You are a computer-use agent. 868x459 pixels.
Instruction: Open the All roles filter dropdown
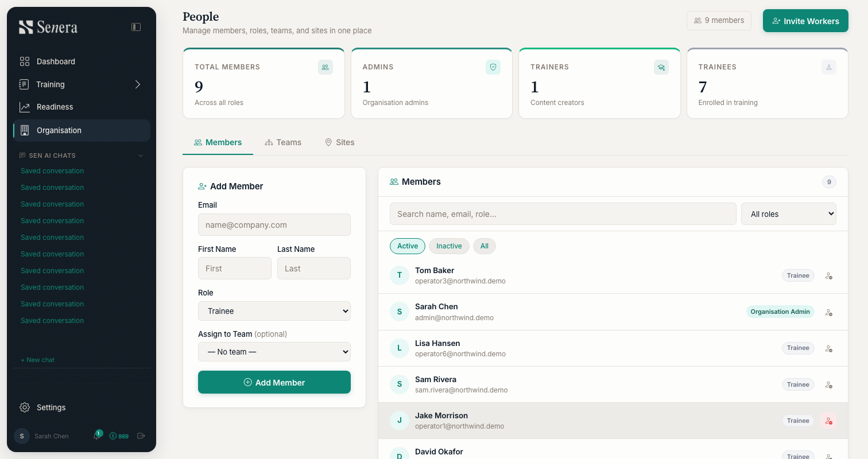[789, 213]
